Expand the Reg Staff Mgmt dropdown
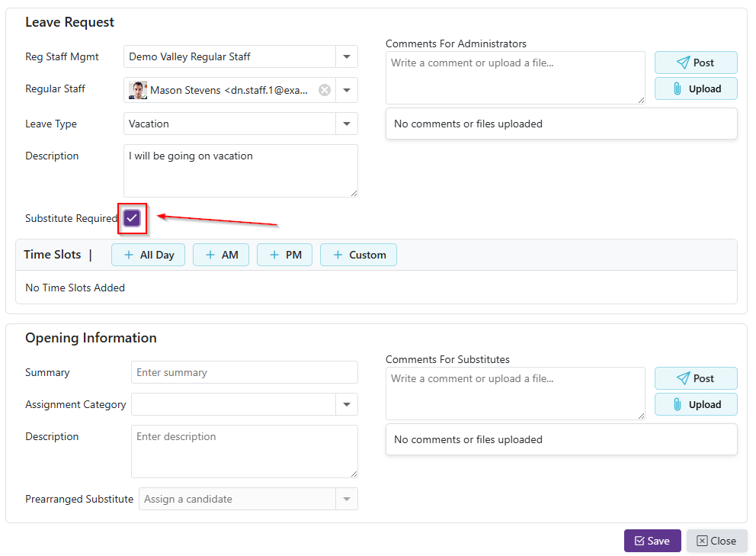Screen dimensions: 756x556 [x=347, y=56]
